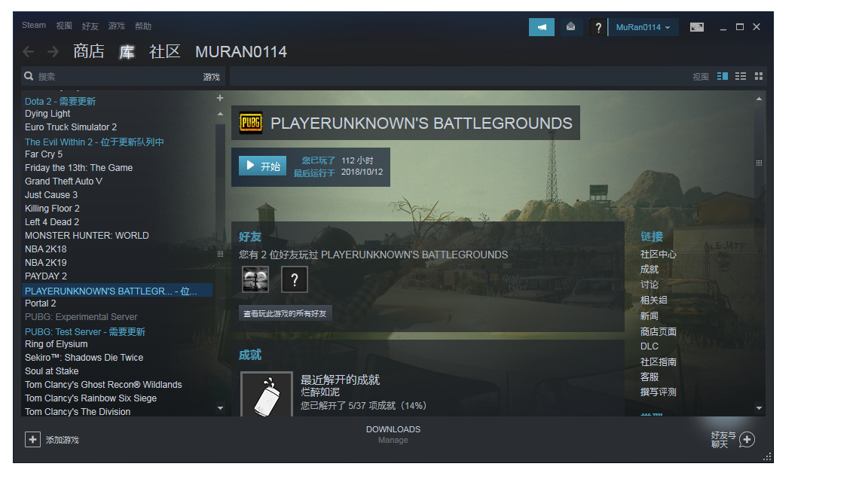
Task: Click the plus icon above game list
Action: pyautogui.click(x=220, y=98)
